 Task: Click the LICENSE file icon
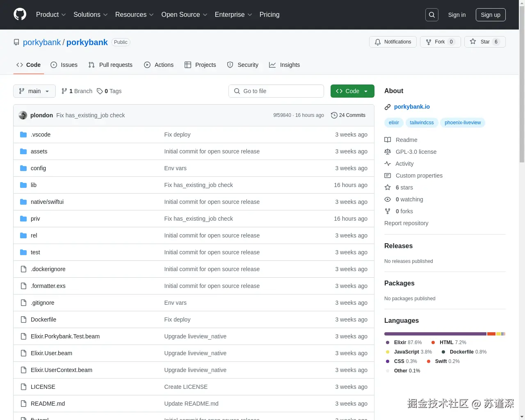coord(23,387)
